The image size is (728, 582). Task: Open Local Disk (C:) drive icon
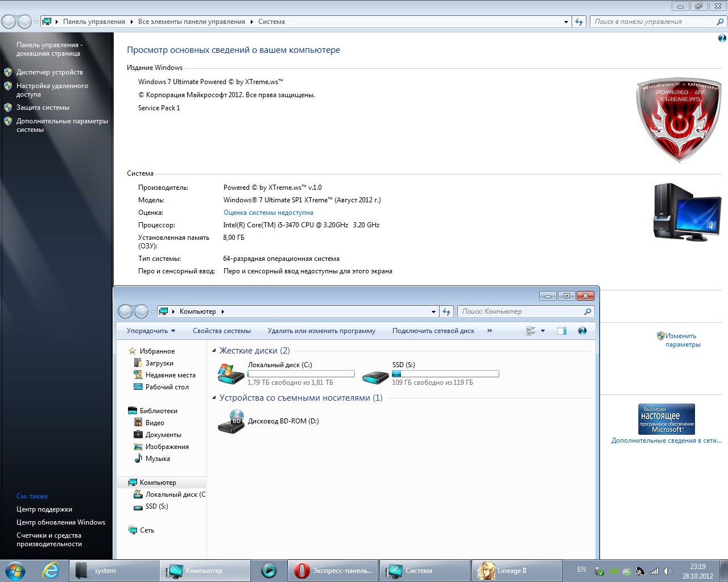(x=231, y=374)
